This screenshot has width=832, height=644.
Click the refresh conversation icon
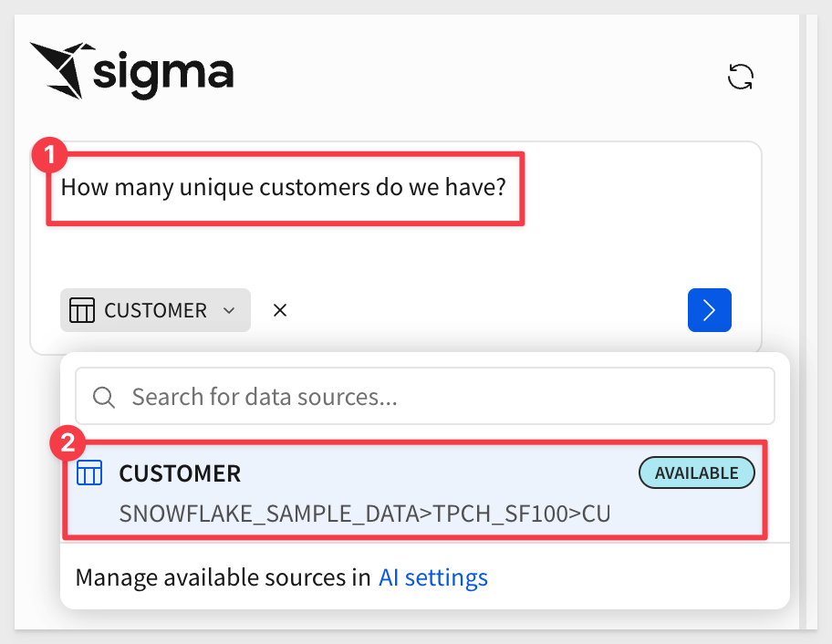coord(740,77)
